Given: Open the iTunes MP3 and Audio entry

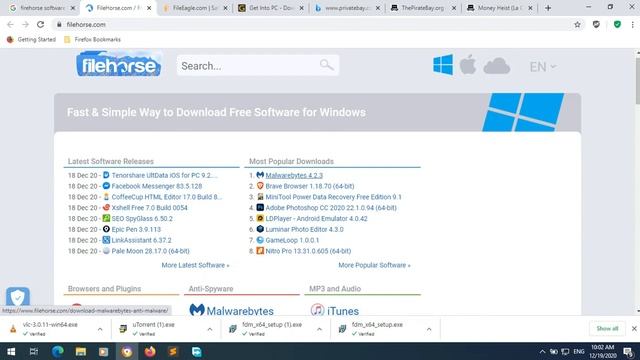Looking at the screenshot, I should [x=335, y=310].
